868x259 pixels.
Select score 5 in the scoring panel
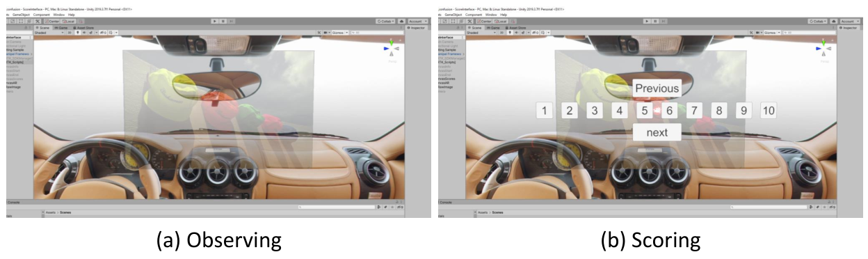click(x=644, y=110)
